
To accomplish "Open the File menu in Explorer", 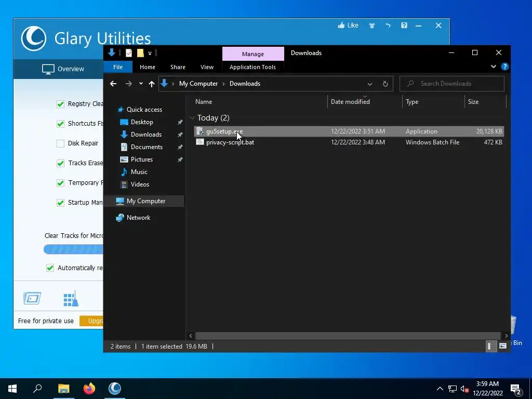I will (118, 67).
